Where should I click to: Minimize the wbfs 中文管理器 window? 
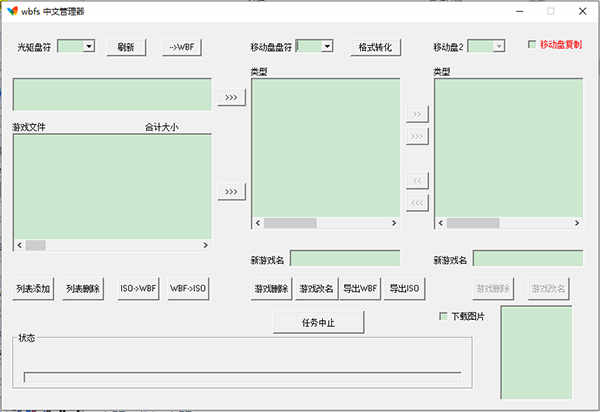tap(520, 11)
